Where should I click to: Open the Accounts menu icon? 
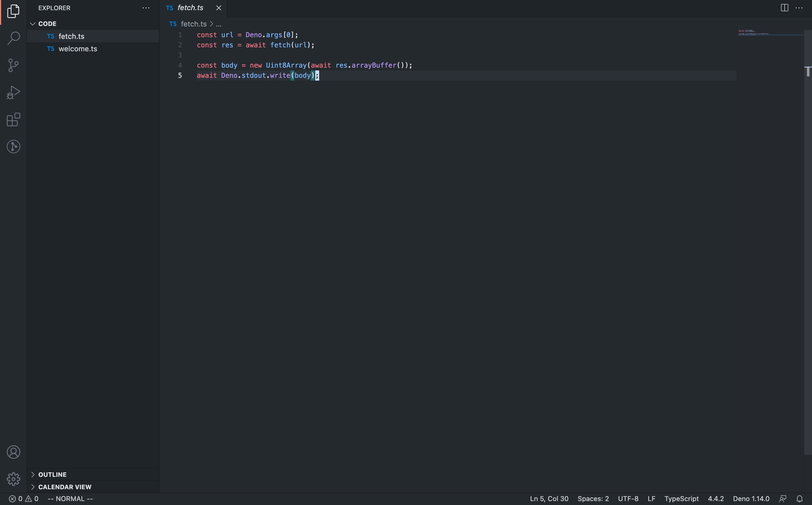(x=13, y=452)
